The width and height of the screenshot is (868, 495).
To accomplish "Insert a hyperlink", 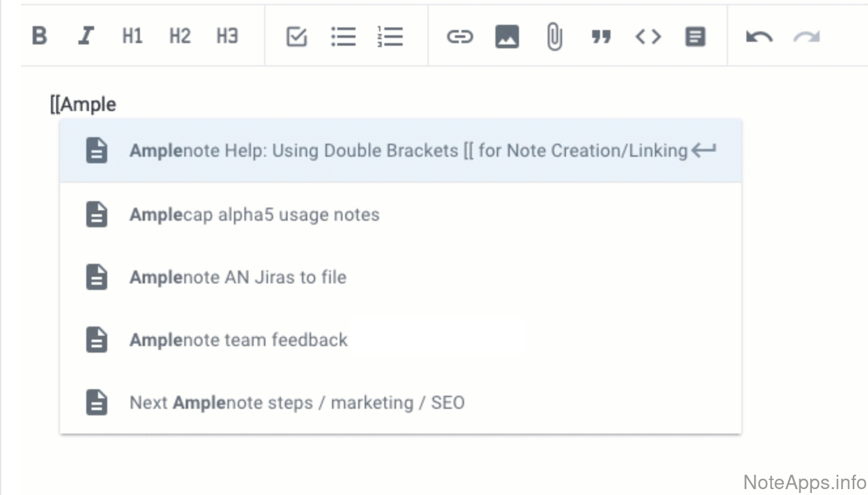I will click(459, 37).
